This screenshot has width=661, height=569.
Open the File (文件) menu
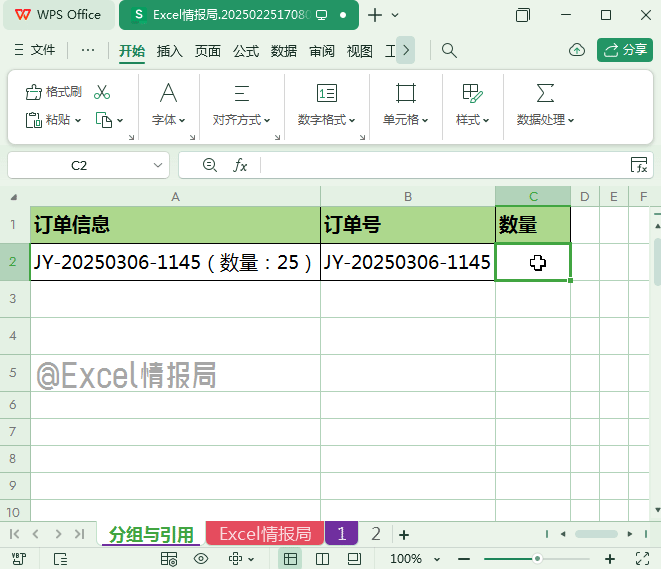pos(35,50)
